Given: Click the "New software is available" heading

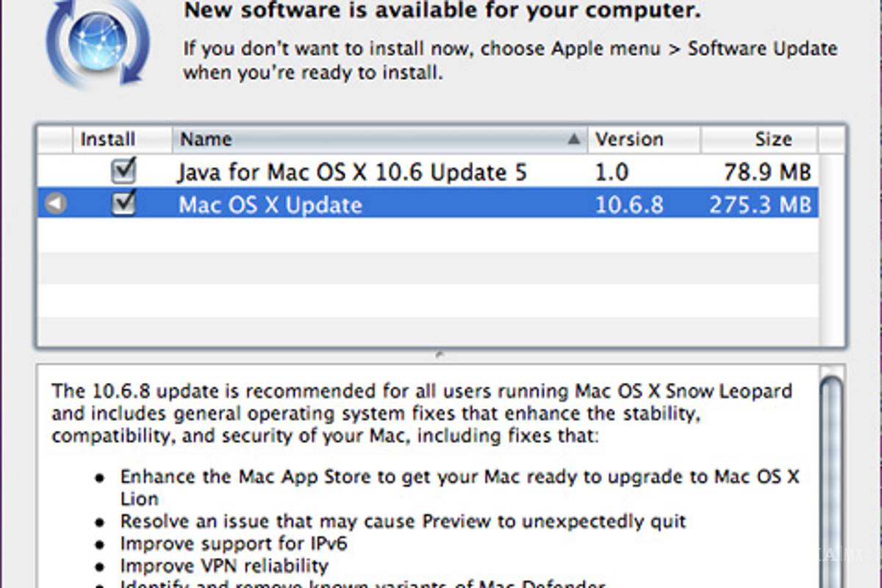Looking at the screenshot, I should (x=441, y=11).
